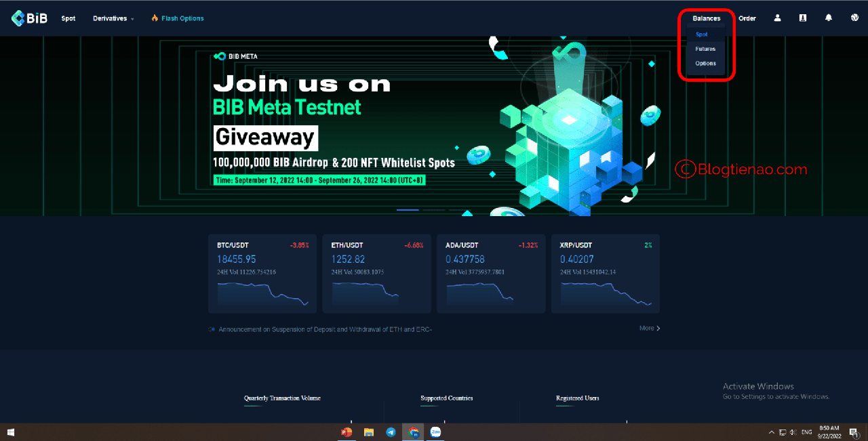Screen dimensions: 868x441
Task: Click More to view all announcements
Action: (x=650, y=328)
